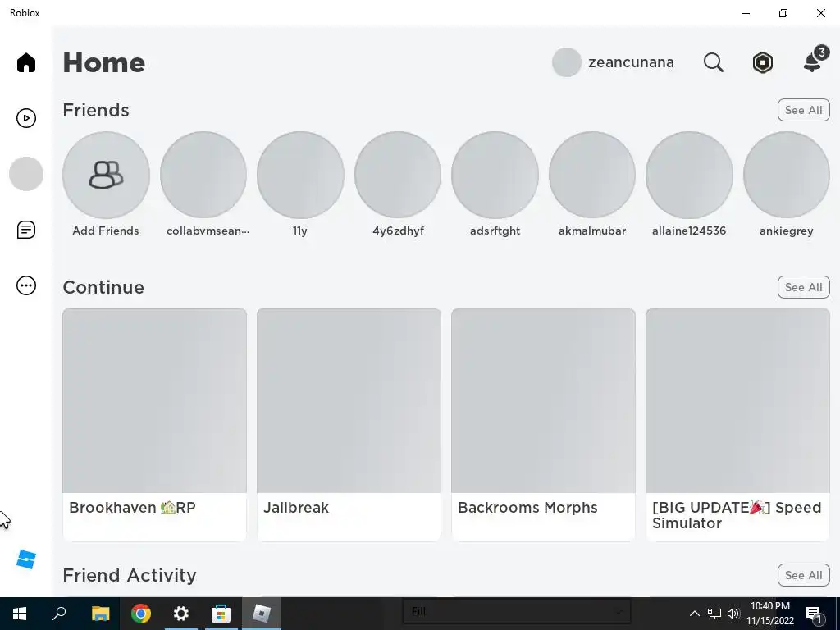Screen dimensions: 840x630
Task: Open the search magnifier in header
Action: [x=713, y=62]
